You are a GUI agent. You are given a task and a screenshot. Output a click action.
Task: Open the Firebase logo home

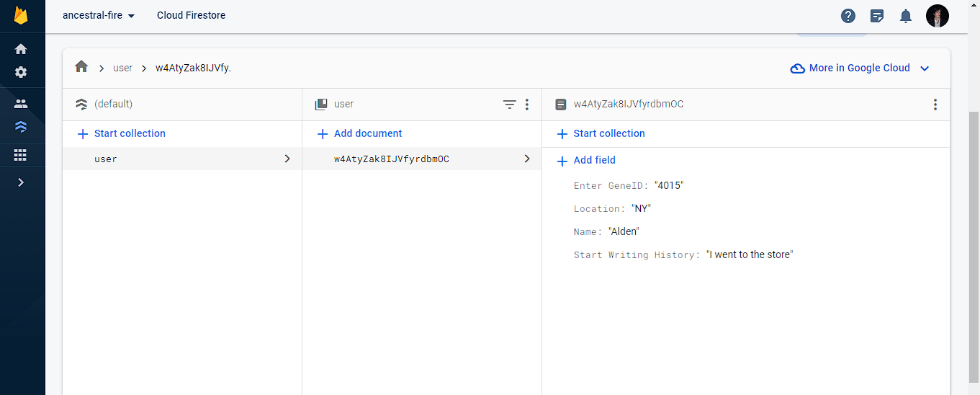[x=21, y=15]
